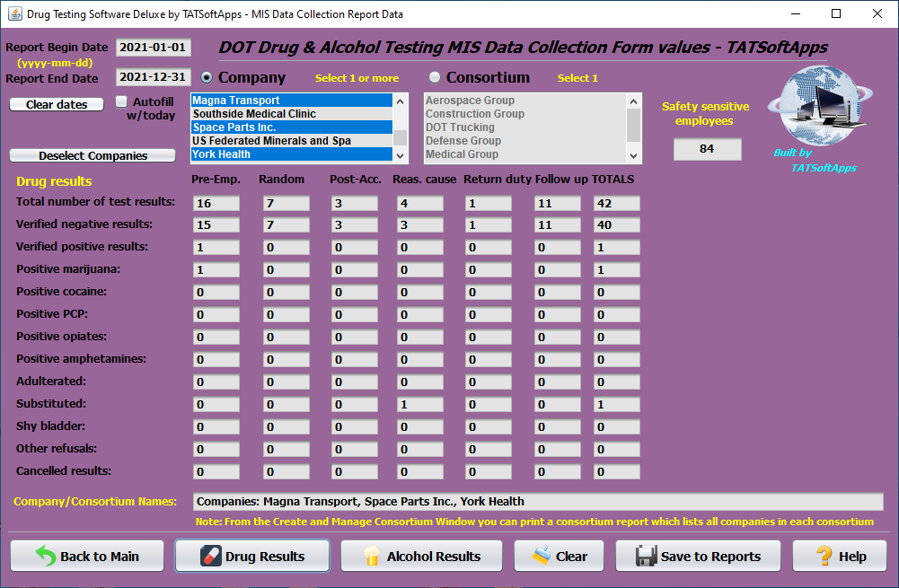899x588 pixels.
Task: Go Back to Main window
Action: click(x=87, y=556)
